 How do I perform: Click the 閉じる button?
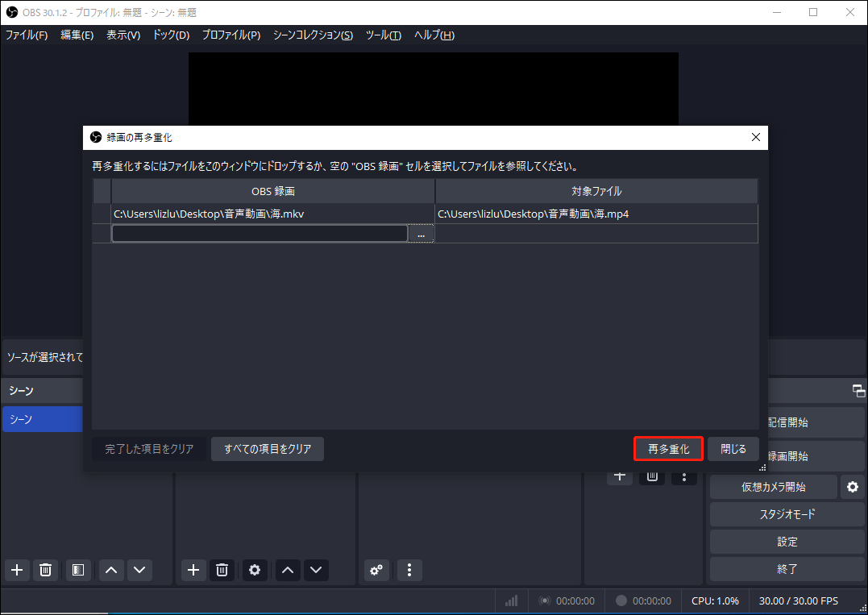pyautogui.click(x=733, y=449)
